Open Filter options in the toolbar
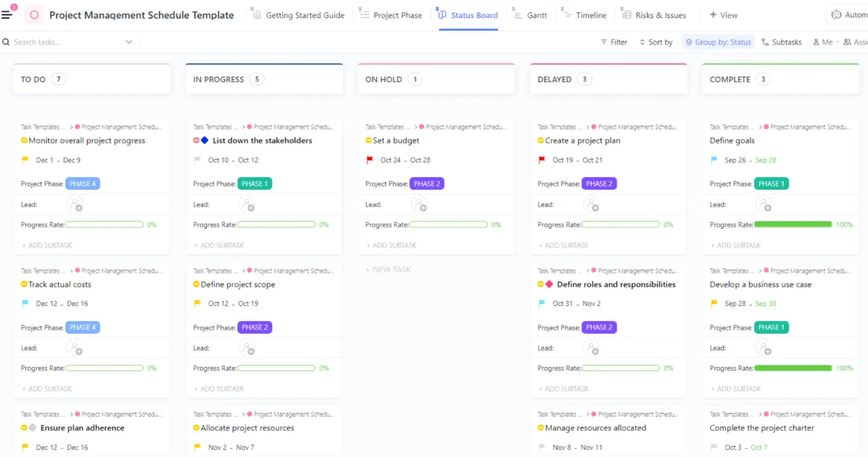Viewport: 868px width, 457px height. click(x=613, y=42)
